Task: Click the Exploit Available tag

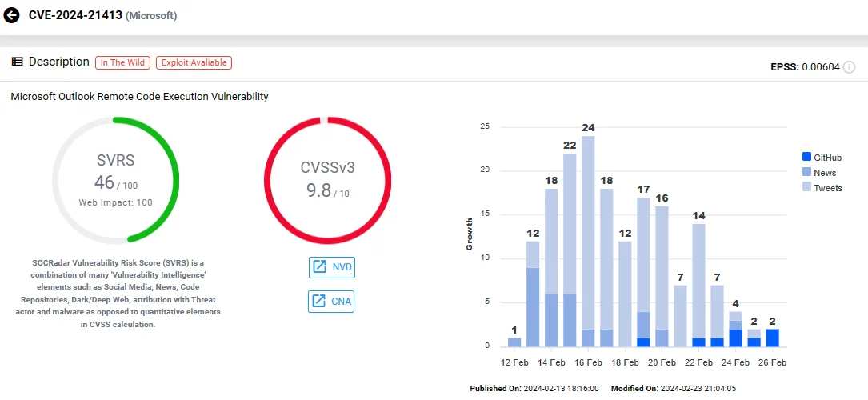Action: (194, 62)
